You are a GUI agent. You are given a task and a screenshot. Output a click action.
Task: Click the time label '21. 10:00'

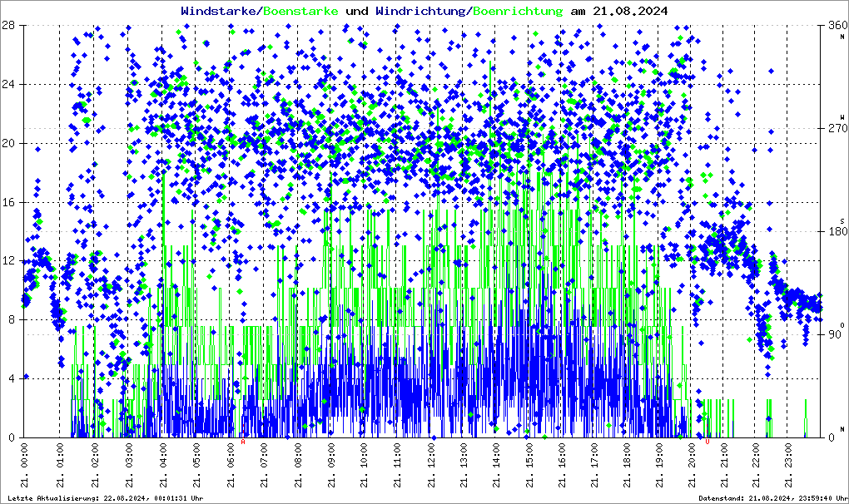tap(364, 465)
